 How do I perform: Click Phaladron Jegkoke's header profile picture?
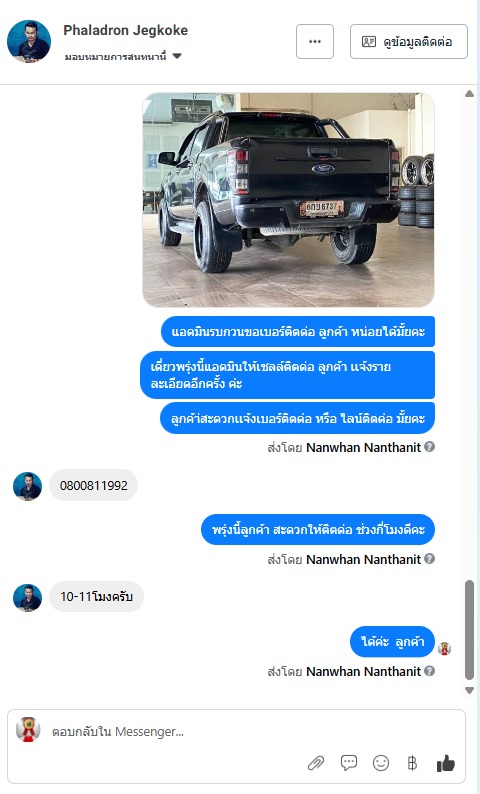click(x=29, y=42)
